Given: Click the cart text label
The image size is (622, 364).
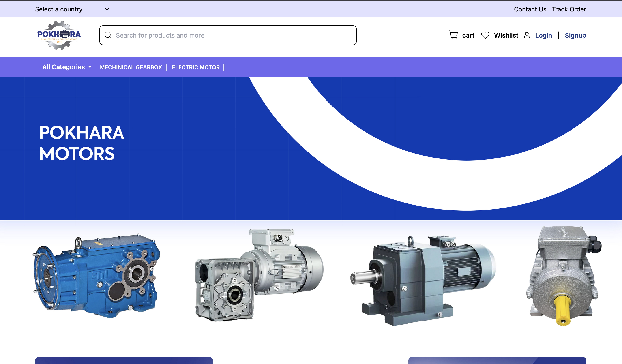Looking at the screenshot, I should point(468,35).
